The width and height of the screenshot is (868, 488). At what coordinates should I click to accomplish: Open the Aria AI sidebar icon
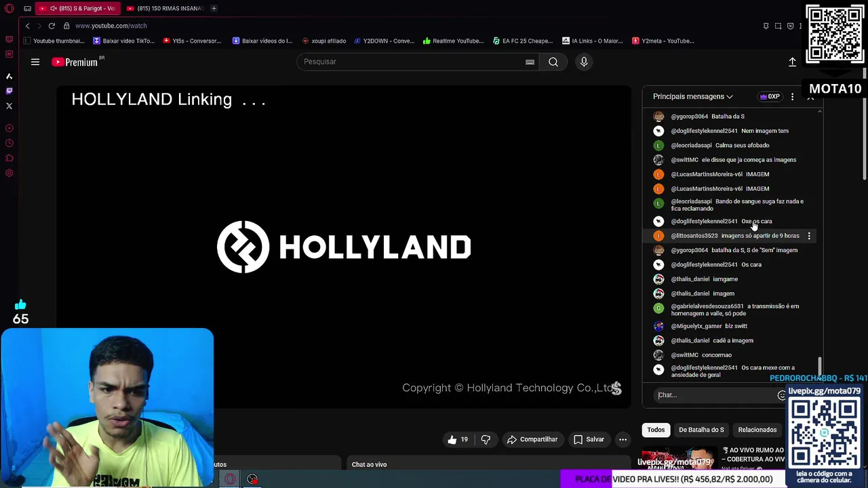coord(9,76)
